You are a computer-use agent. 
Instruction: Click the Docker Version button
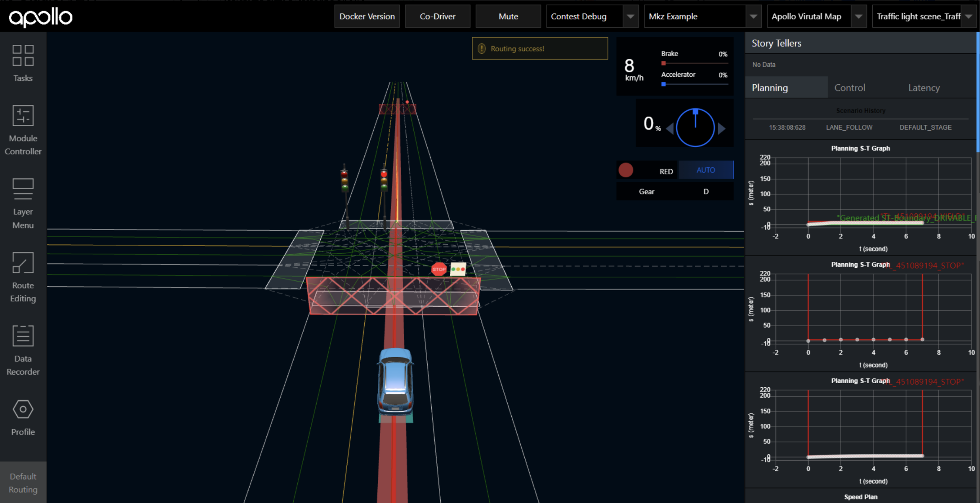click(x=367, y=16)
